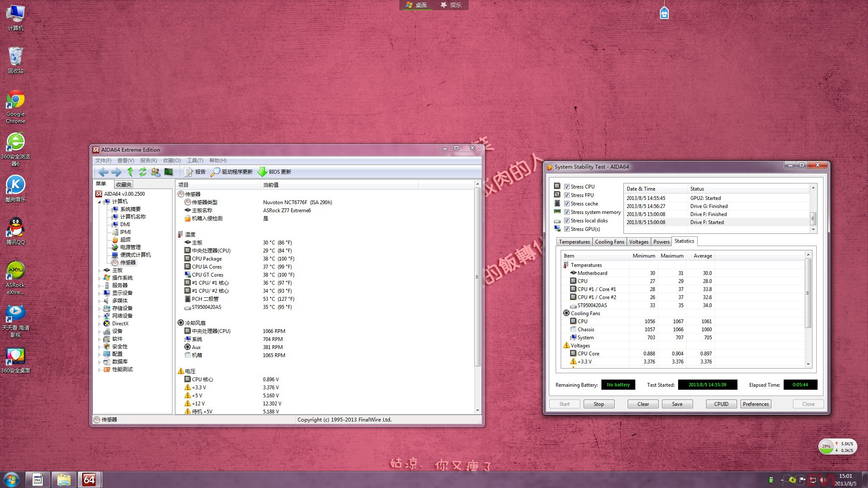This screenshot has height=488, width=868.
Task: Open 腾讯QQ desktop icon
Action: [16, 231]
